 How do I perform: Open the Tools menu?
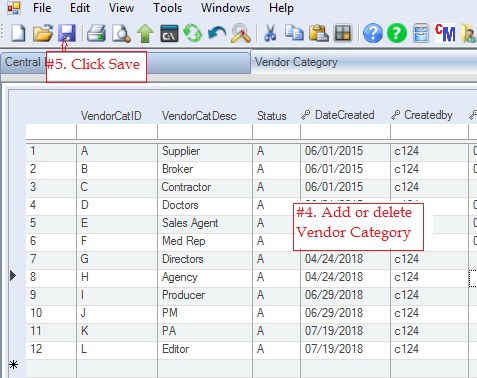tap(167, 8)
